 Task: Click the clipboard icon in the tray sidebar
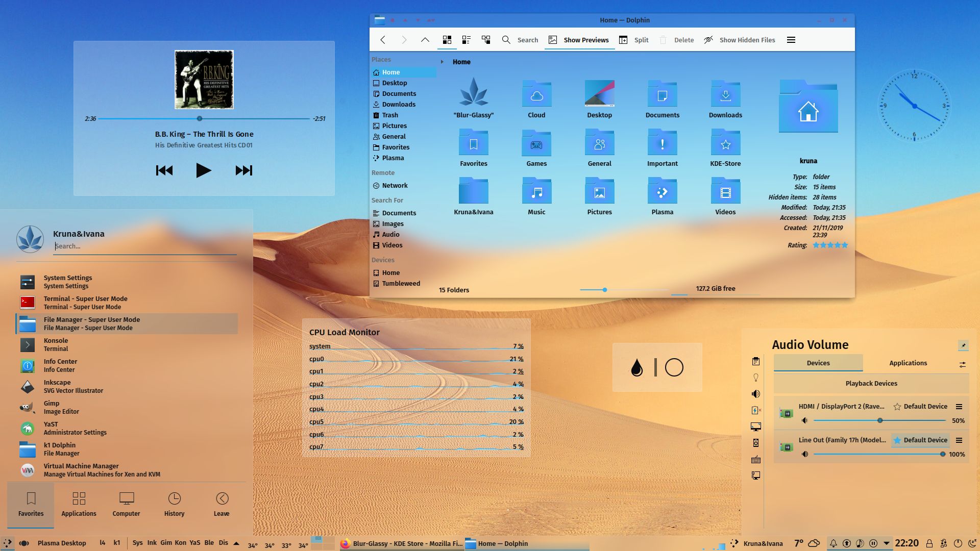click(x=756, y=361)
